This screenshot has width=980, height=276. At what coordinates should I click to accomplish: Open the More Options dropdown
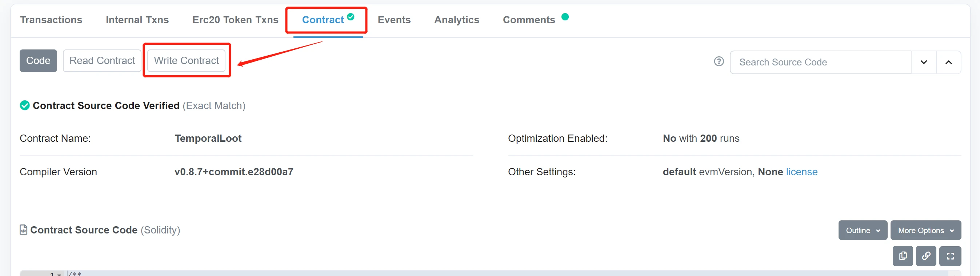pos(925,230)
